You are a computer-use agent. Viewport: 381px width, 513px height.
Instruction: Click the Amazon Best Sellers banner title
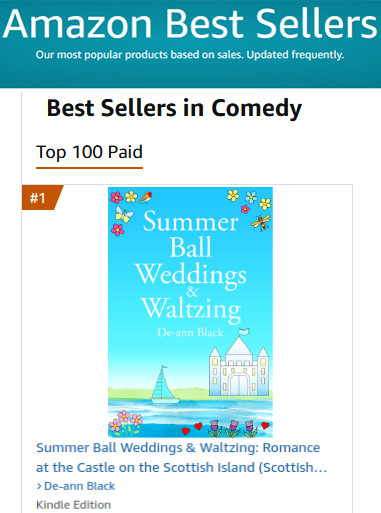point(190,24)
